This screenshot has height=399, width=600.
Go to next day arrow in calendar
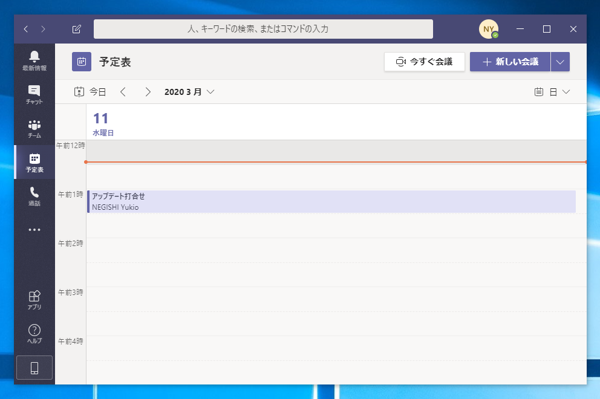(x=148, y=92)
